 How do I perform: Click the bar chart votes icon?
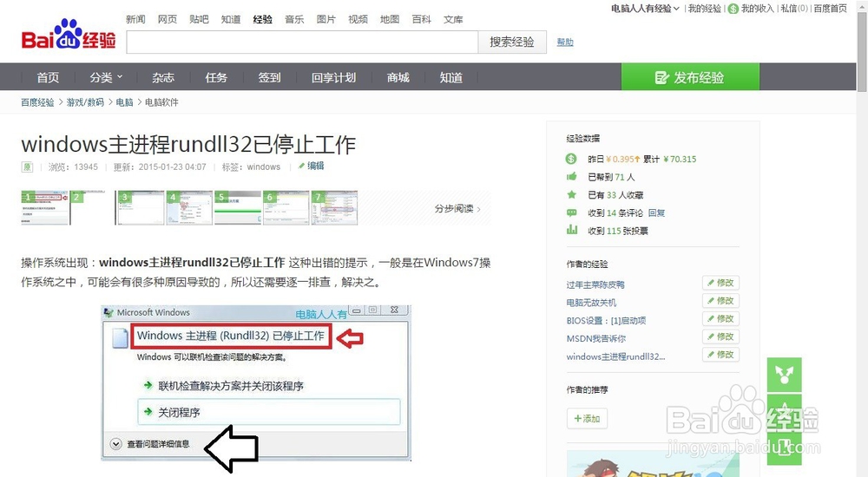click(571, 230)
